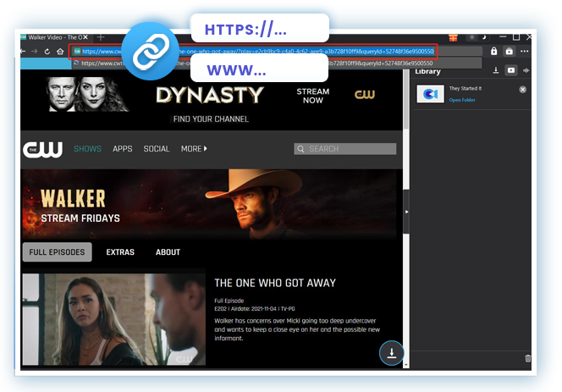This screenshot has width=562, height=392.
Task: Click FIND YOUR CHANNEL link
Action: click(x=211, y=119)
